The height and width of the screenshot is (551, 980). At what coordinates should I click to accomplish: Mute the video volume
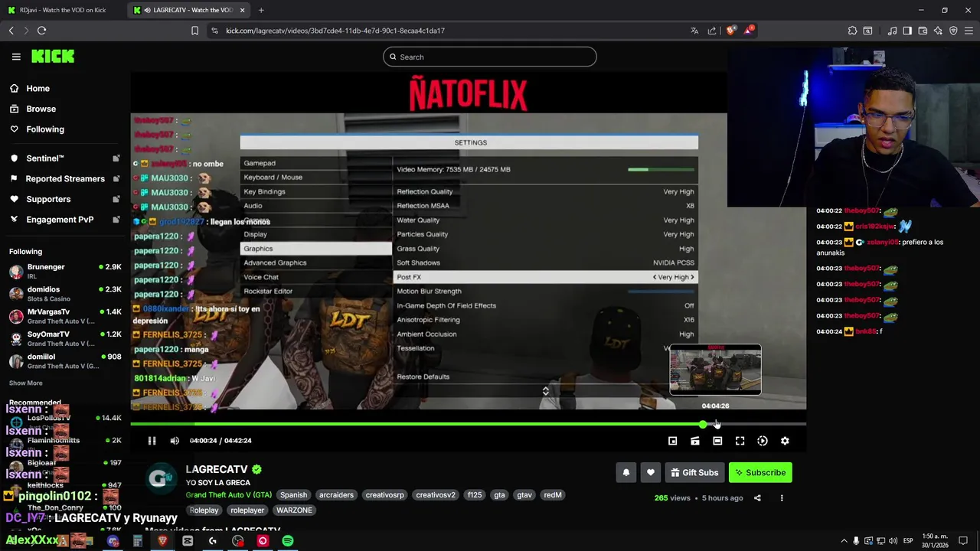tap(175, 441)
